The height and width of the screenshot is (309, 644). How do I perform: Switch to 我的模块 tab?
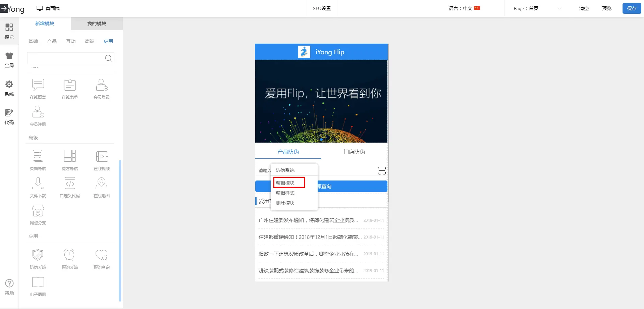click(x=97, y=23)
